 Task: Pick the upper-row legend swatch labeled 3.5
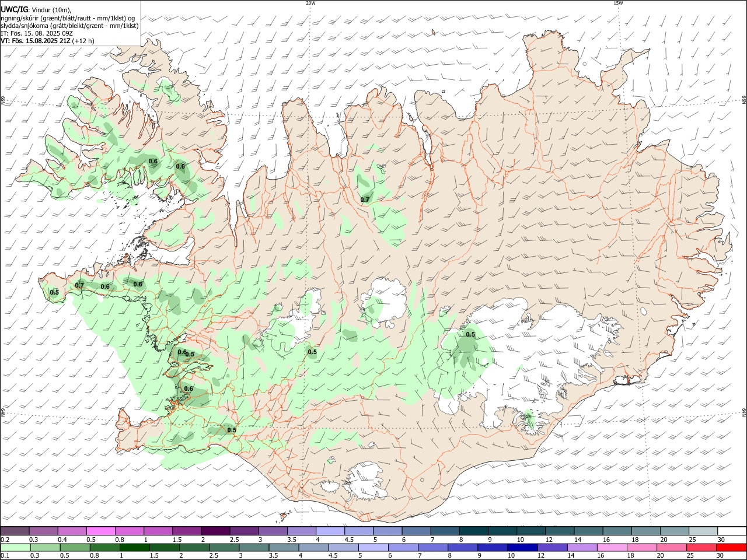pyautogui.click(x=301, y=531)
